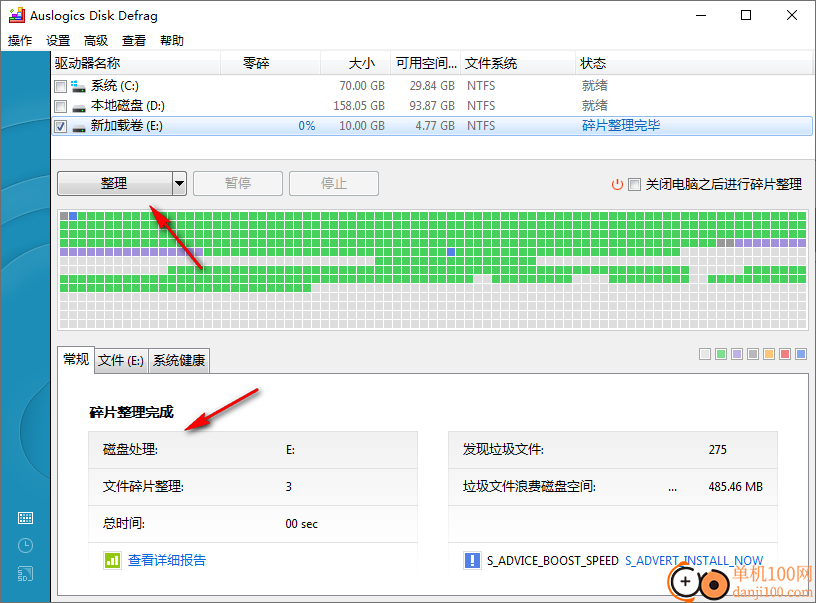Viewport: 816px width, 603px height.
Task: Sort by the 状态 column header
Action: pyautogui.click(x=694, y=63)
